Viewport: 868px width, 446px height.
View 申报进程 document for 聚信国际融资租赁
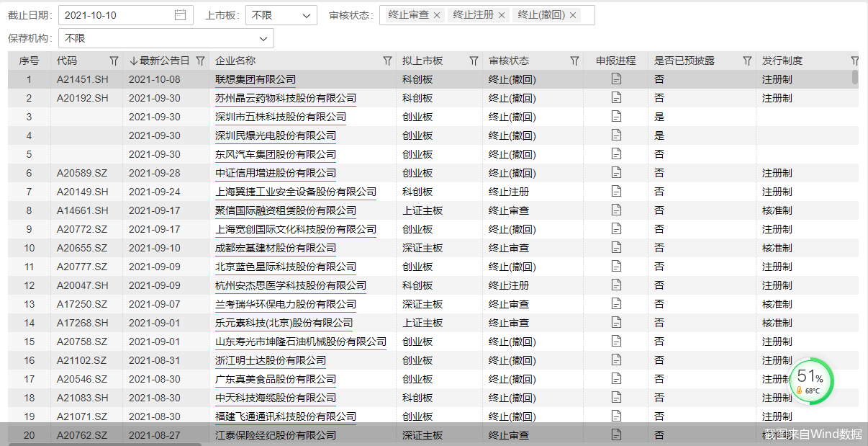pos(616,210)
